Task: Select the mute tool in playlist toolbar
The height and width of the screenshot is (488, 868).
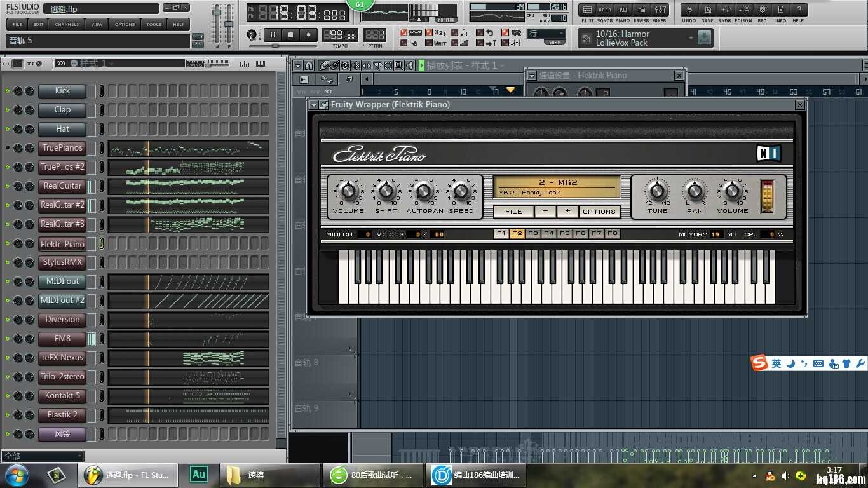Action: pos(356,65)
